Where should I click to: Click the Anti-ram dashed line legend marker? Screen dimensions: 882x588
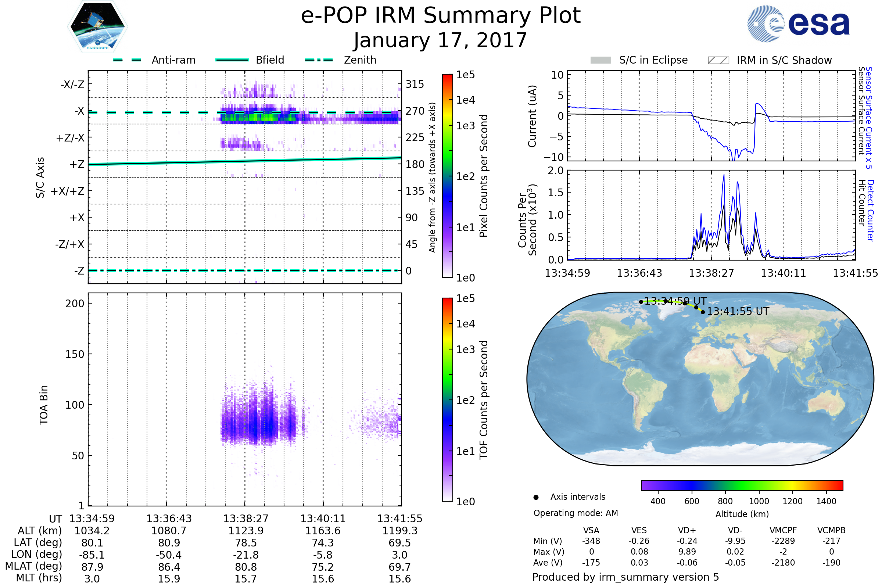point(127,60)
